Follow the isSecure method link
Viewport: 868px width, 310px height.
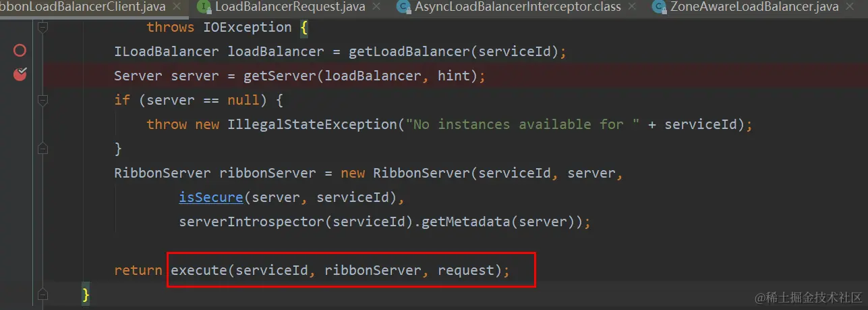(x=210, y=197)
